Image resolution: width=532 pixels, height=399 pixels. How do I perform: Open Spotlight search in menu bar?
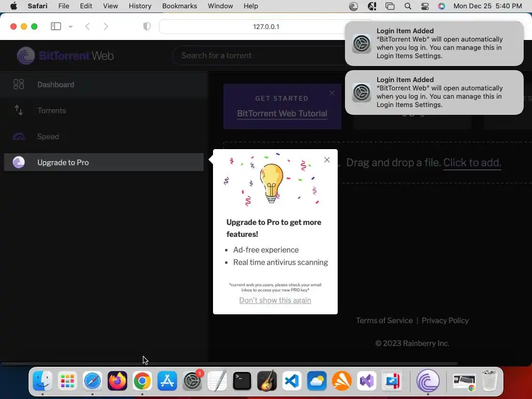(x=408, y=6)
